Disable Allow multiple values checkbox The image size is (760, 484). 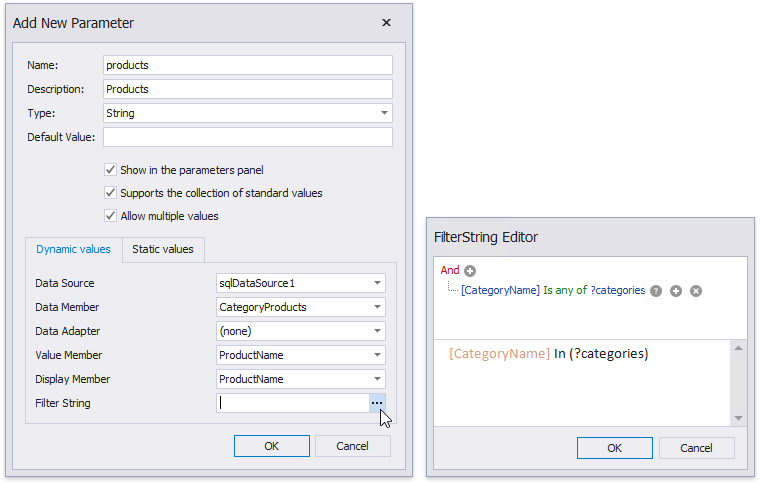tap(110, 216)
